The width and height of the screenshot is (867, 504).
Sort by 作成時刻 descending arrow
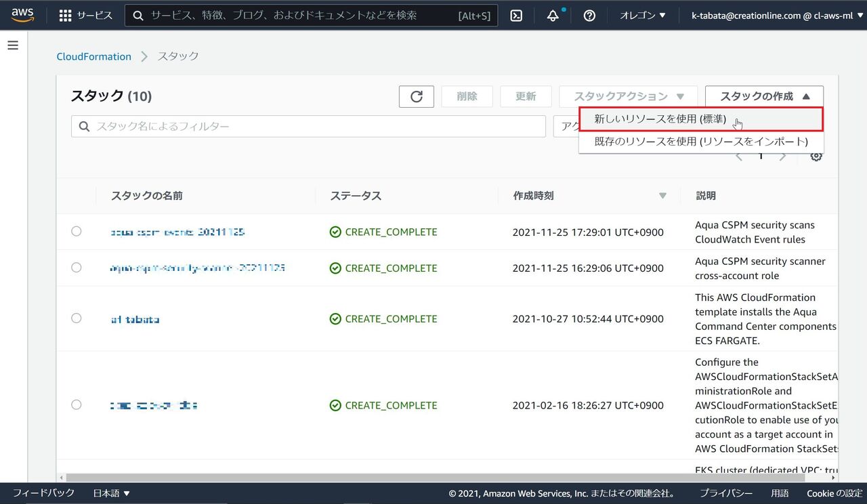click(x=662, y=196)
